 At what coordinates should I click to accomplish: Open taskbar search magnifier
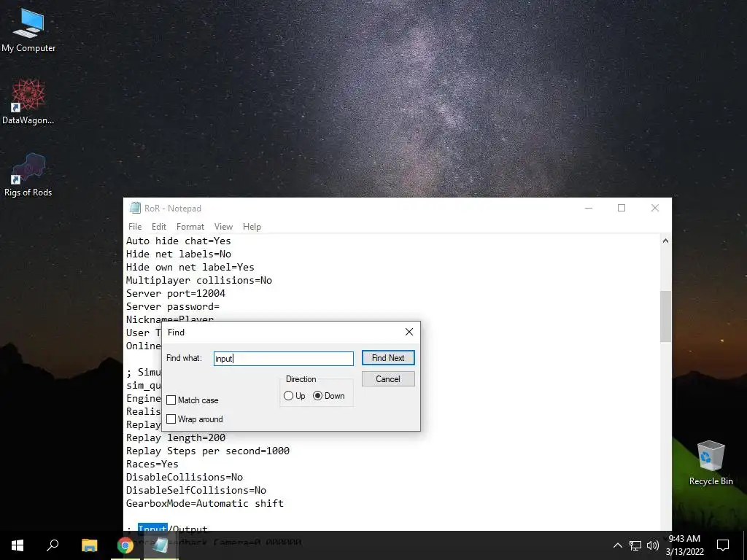point(53,545)
